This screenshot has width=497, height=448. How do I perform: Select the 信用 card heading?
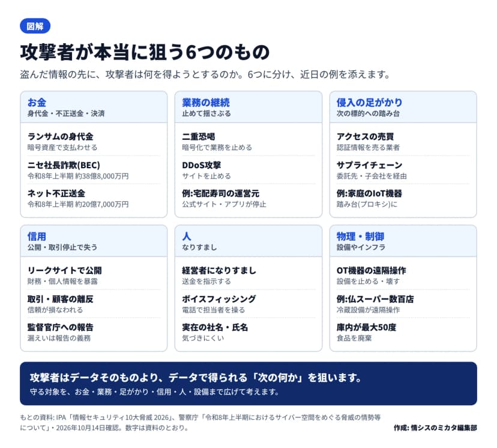tap(37, 237)
